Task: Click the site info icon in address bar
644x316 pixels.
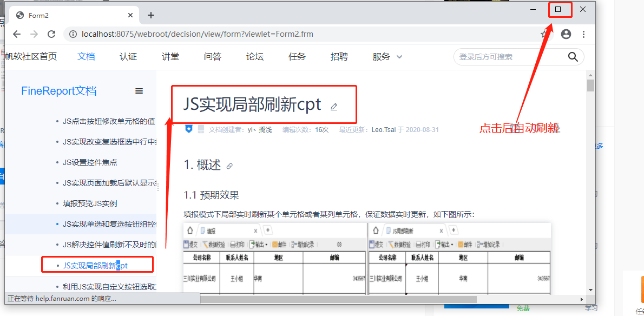Action: coord(73,34)
